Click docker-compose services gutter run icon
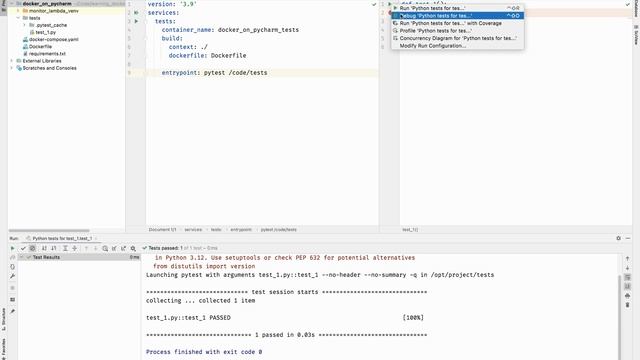The image size is (640, 360). point(136,13)
